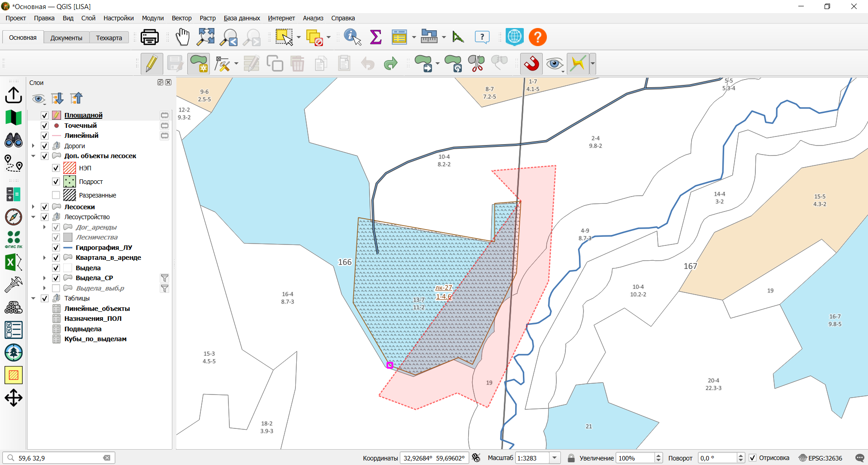Viewport: 868px width, 465px height.
Task: Open statistical summary sigma icon
Action: point(376,37)
